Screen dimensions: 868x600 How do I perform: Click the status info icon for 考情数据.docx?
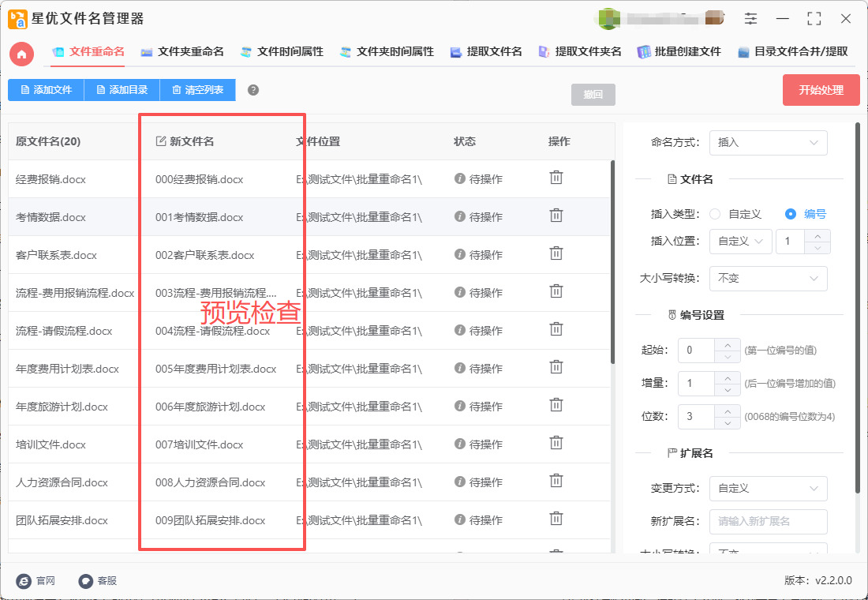[459, 216]
